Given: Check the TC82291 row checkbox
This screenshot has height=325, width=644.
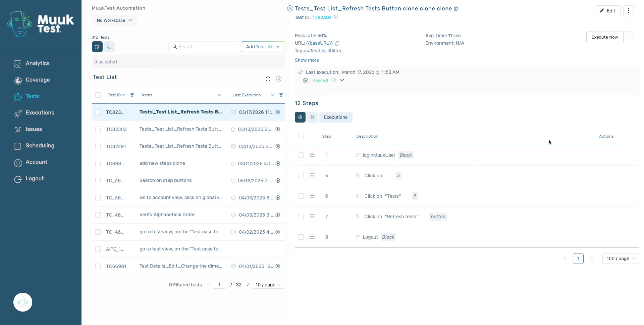Looking at the screenshot, I should point(98,146).
